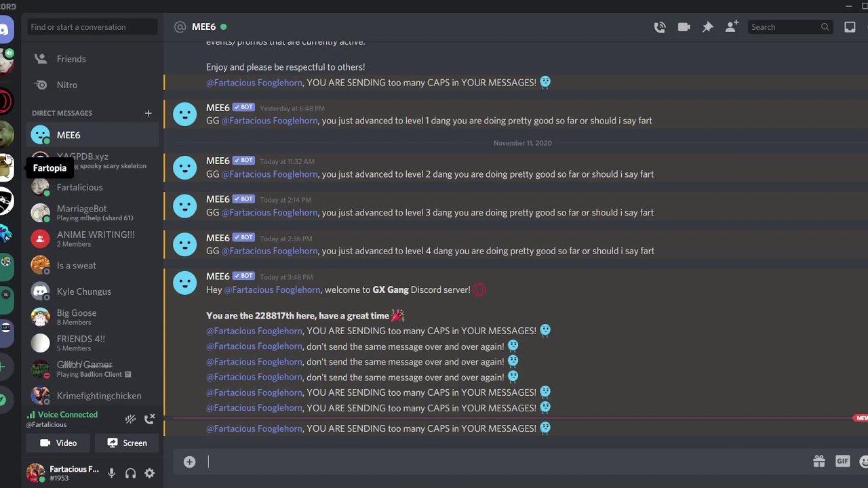The image size is (868, 488).
Task: Open pinned messages
Action: click(707, 27)
